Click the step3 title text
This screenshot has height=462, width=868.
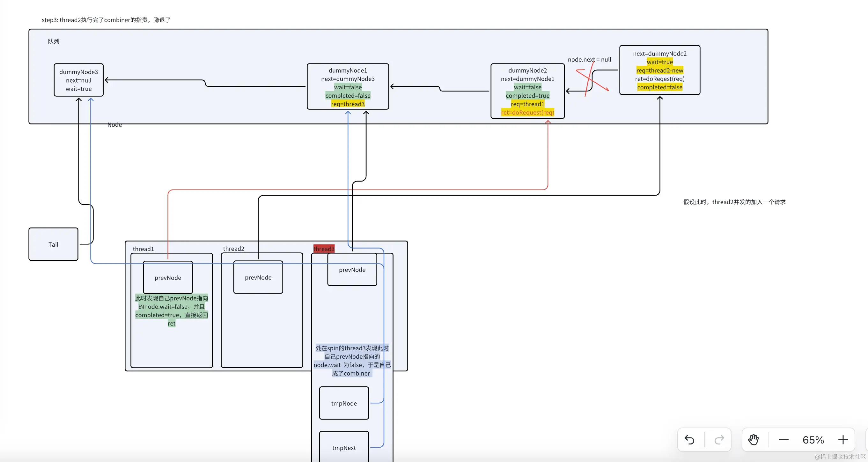coord(106,20)
